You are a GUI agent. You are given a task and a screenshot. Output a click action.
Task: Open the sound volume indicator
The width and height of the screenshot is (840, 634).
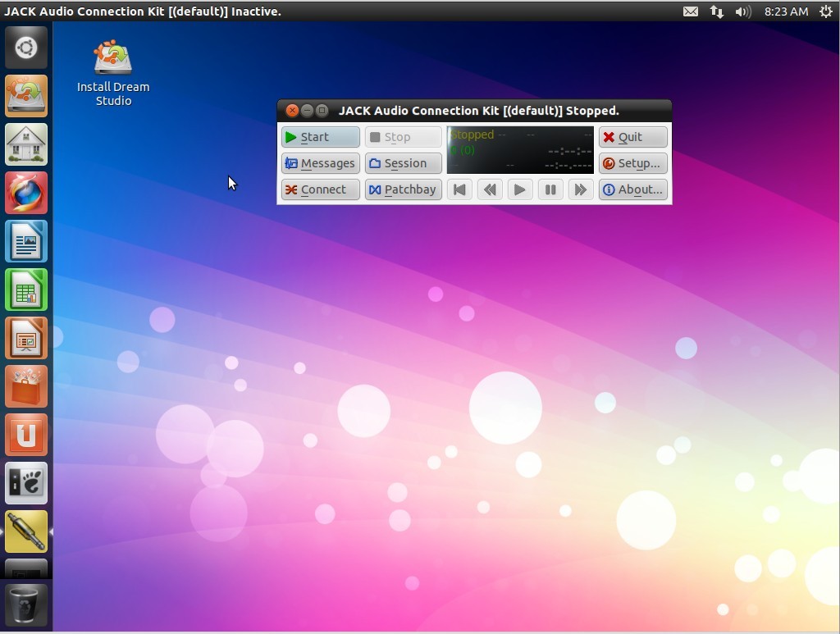point(743,11)
